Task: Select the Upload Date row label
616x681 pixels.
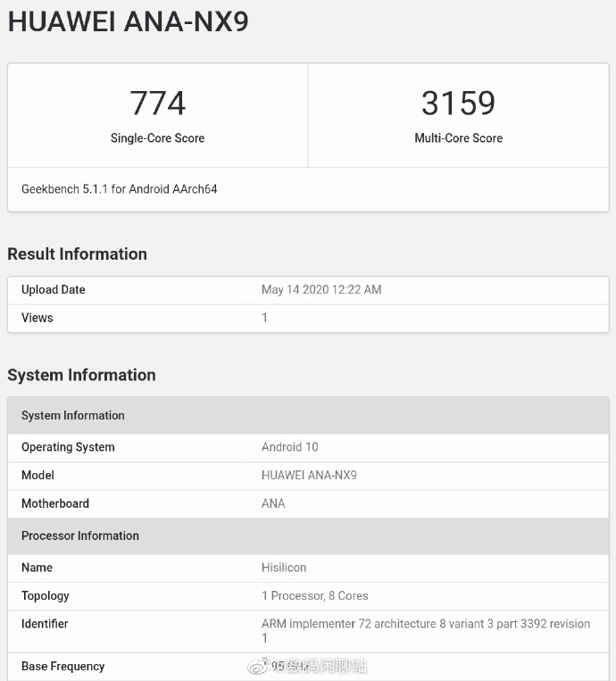Action: click(x=54, y=290)
